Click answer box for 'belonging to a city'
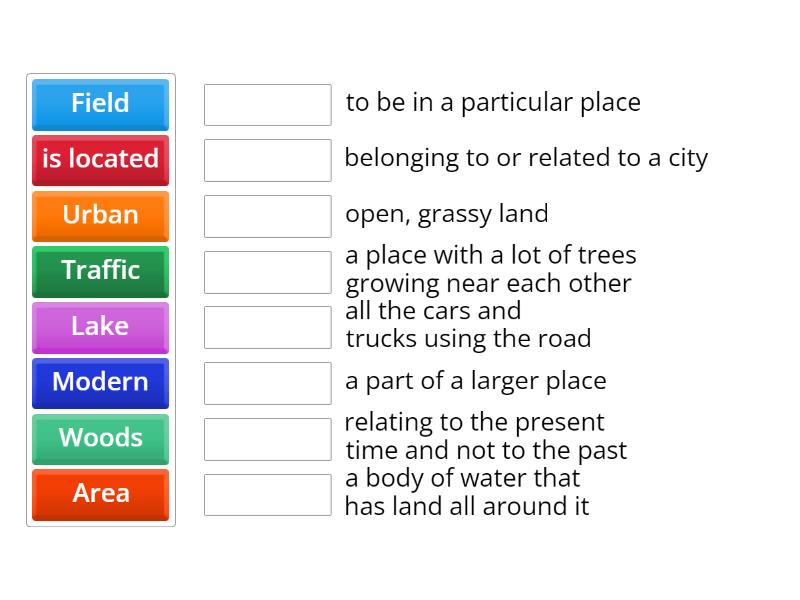Viewport: 800px width, 600px height. coord(268,160)
